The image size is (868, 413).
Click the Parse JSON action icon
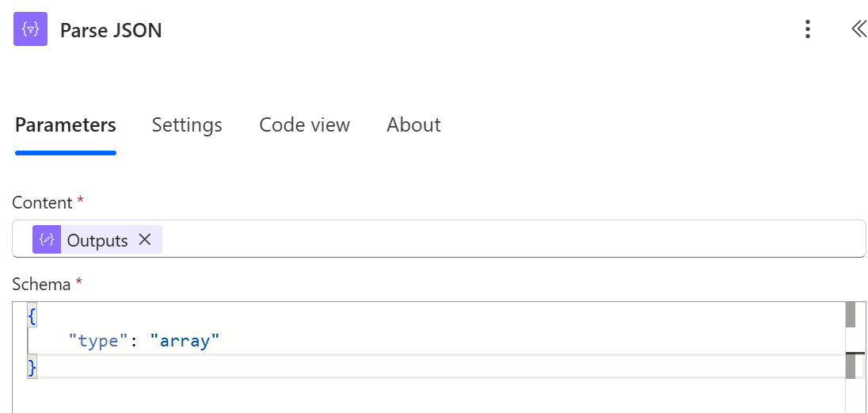30,30
